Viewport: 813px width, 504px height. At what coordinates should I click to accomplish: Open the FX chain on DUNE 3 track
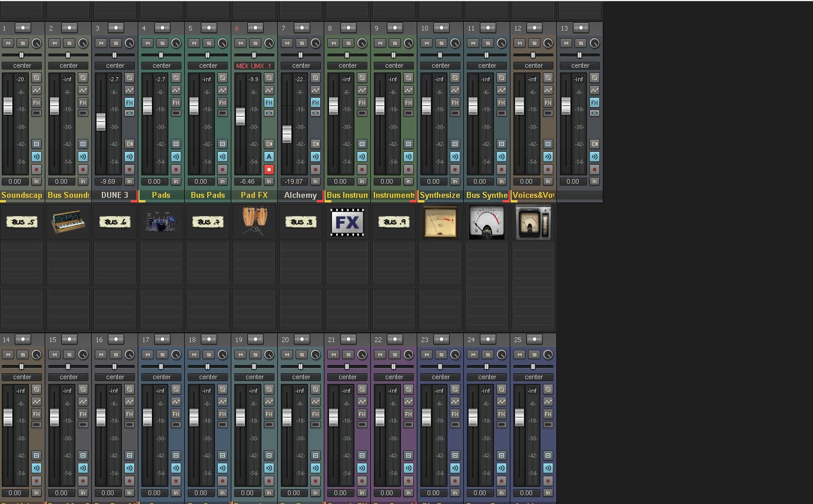tap(129, 102)
